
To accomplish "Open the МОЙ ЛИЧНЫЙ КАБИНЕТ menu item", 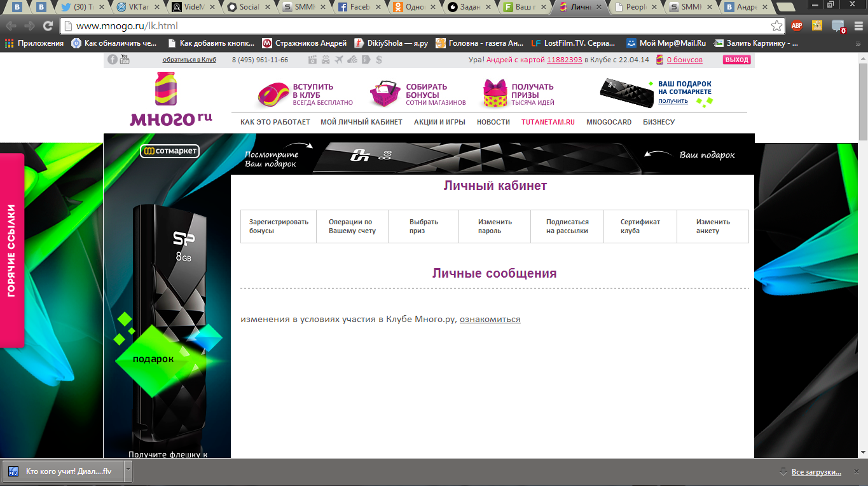I will tap(361, 122).
